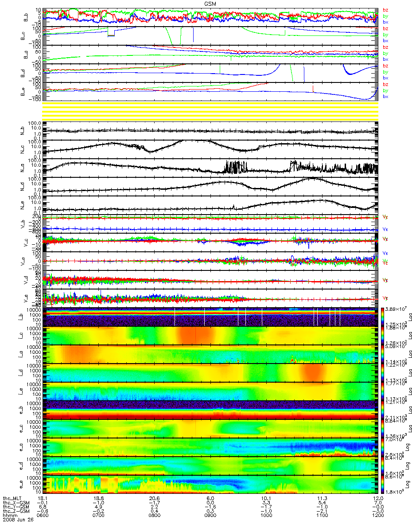
Task: Click the hhmm time axis label
Action: pyautogui.click(x=9, y=516)
